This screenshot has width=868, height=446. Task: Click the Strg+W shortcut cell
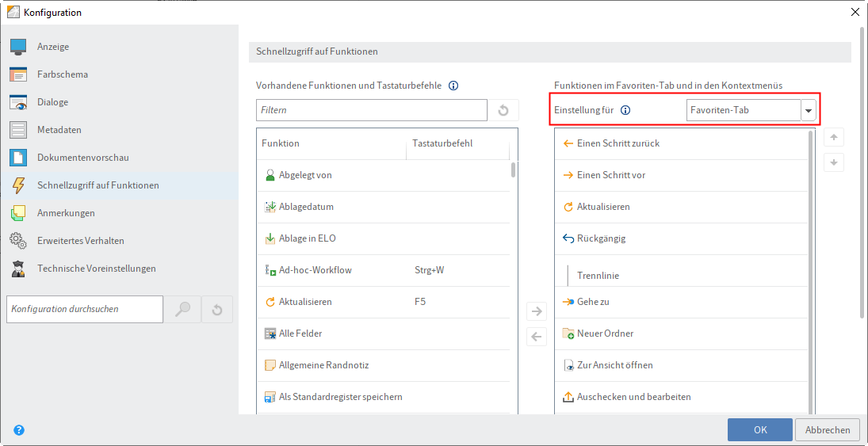(x=429, y=271)
